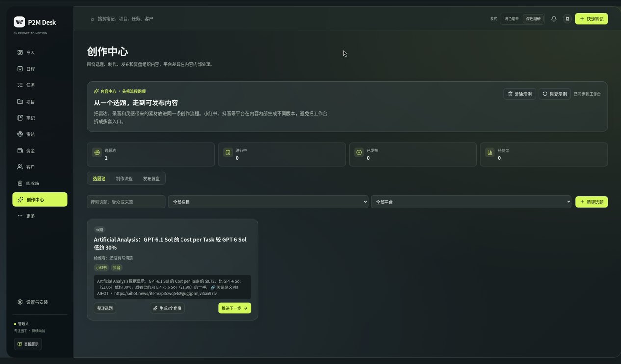Select the 选题池 tab
Screen dimensions: 621x364
[99, 179]
